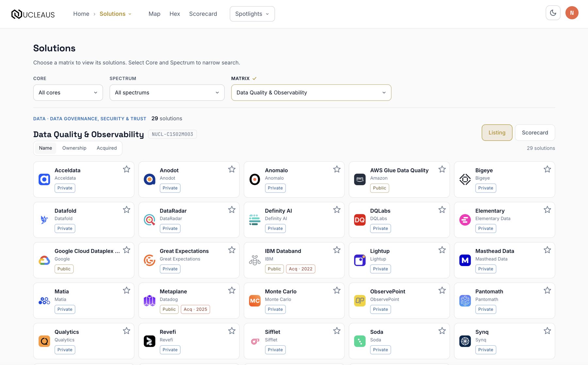
Task: Click the Lightup logo icon
Action: pos(360,260)
